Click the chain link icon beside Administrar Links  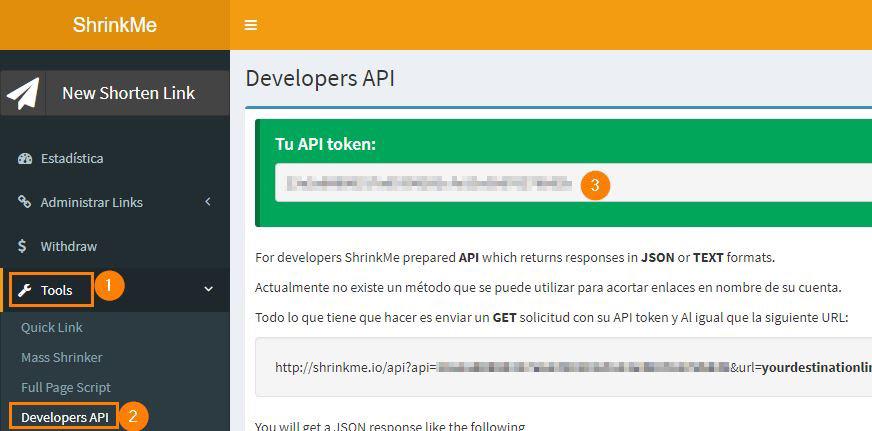point(24,202)
